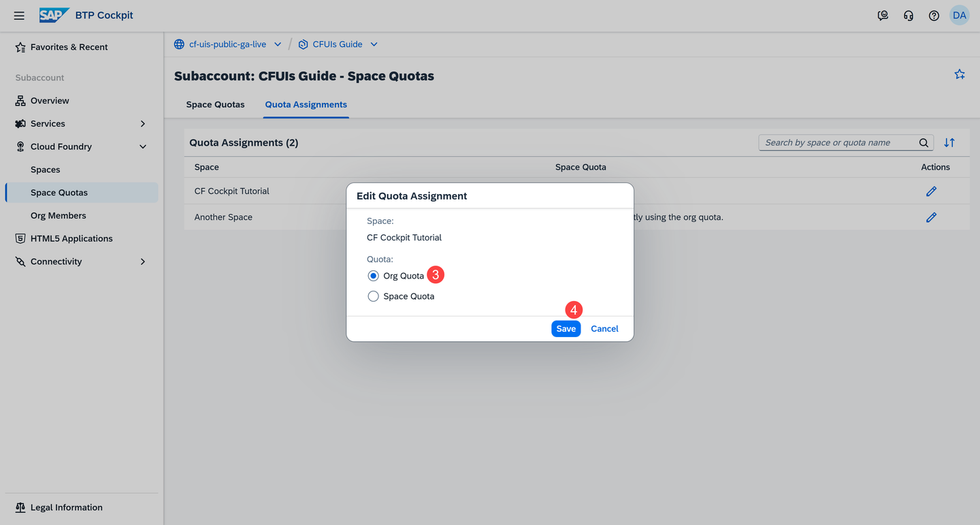
Task: Click the Services puzzle icon
Action: [x=20, y=124]
